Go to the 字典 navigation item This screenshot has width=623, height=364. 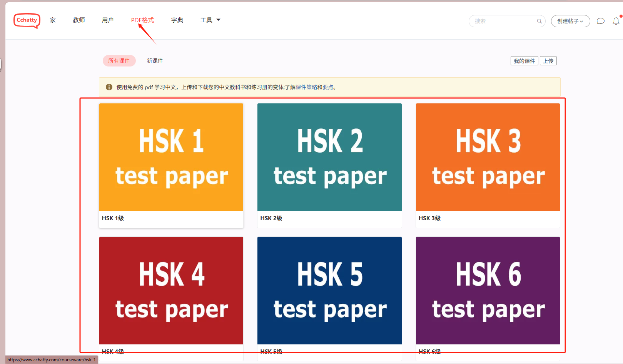click(177, 20)
